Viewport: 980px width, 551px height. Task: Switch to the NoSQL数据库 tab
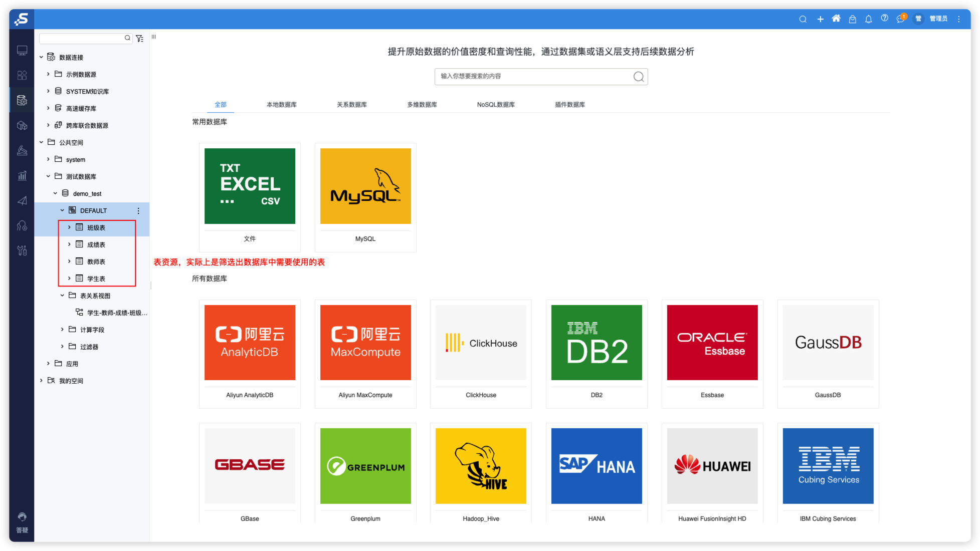click(496, 105)
